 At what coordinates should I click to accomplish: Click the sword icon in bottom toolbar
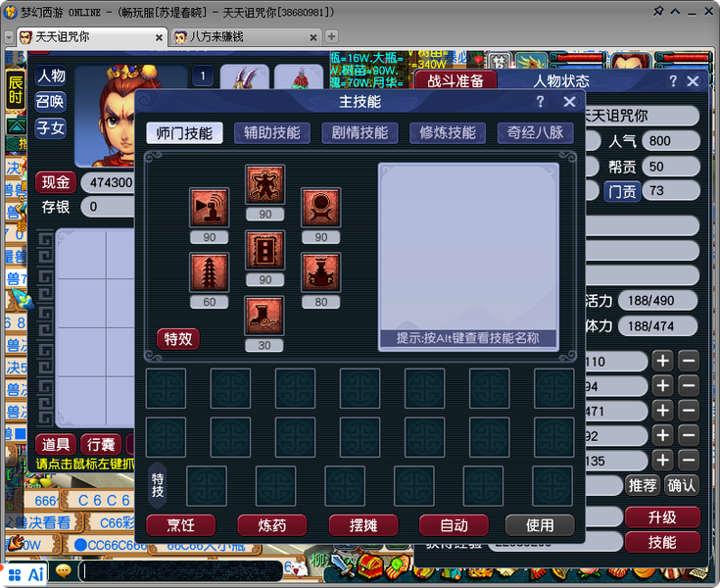coord(342,566)
